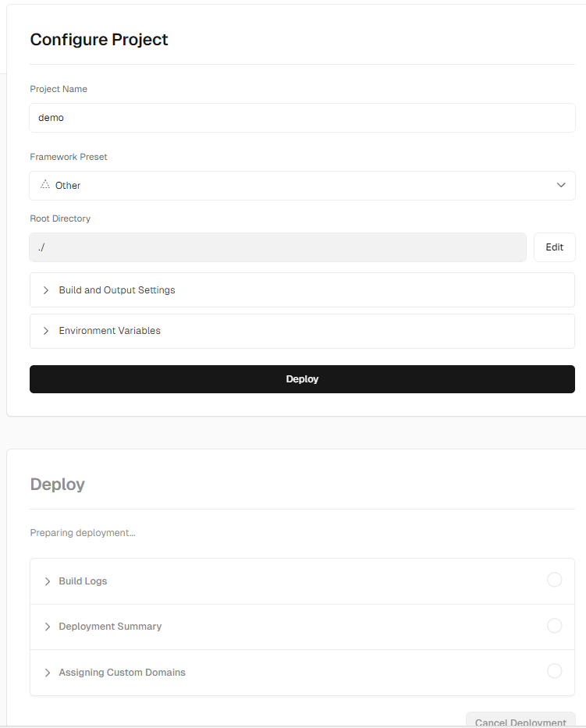This screenshot has width=586, height=728.
Task: Click chevron icon beside Build and Output Settings
Action: 47,290
